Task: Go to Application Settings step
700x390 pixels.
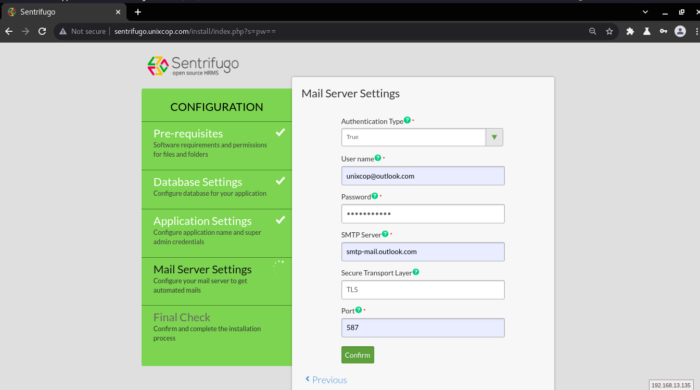Action: click(217, 233)
